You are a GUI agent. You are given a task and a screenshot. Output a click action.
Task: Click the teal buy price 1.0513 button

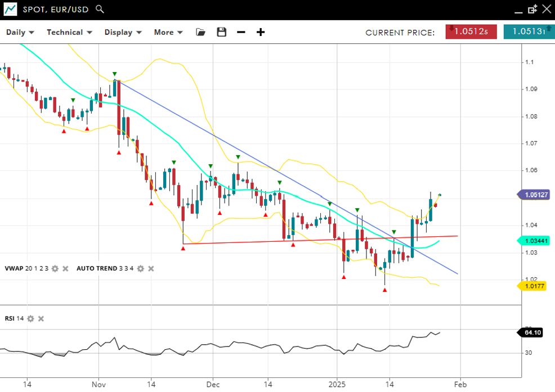tap(529, 31)
